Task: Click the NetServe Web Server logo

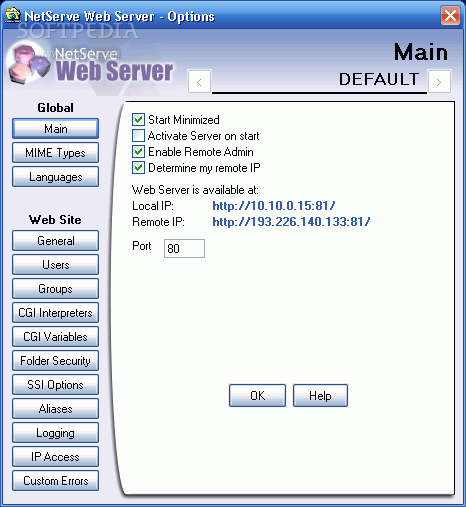Action: (x=90, y=63)
